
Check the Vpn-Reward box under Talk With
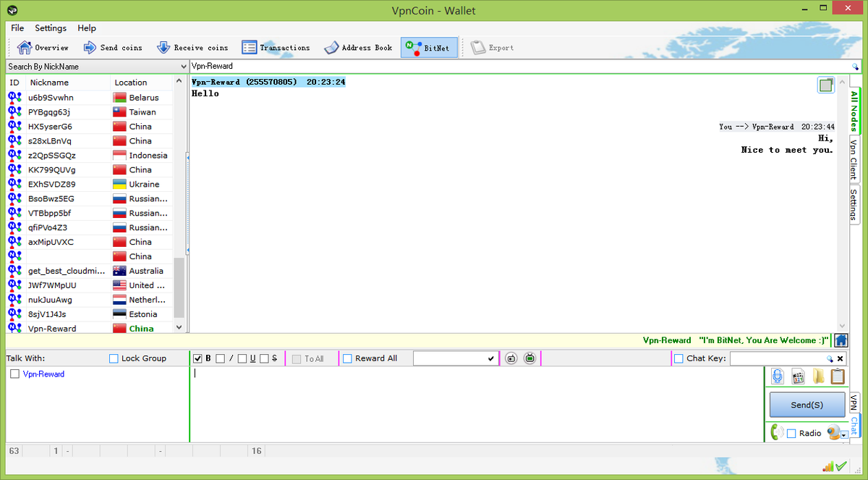coord(14,374)
